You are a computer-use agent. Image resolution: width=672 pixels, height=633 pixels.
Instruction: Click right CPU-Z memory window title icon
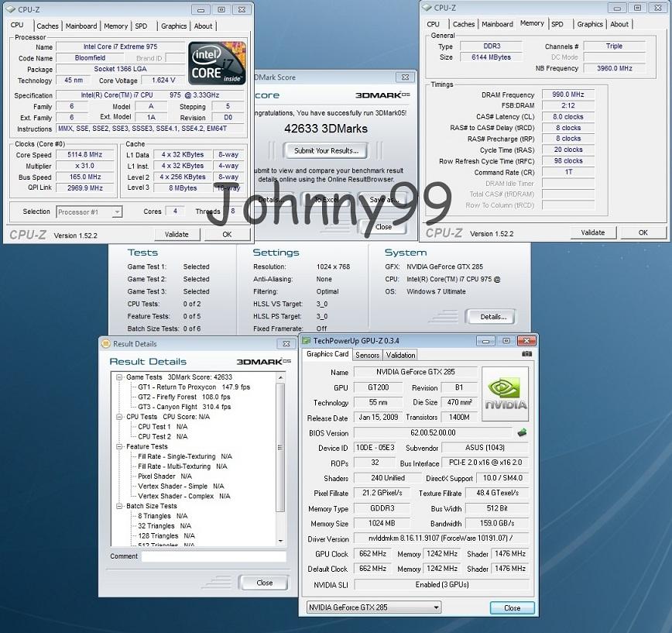(x=427, y=7)
